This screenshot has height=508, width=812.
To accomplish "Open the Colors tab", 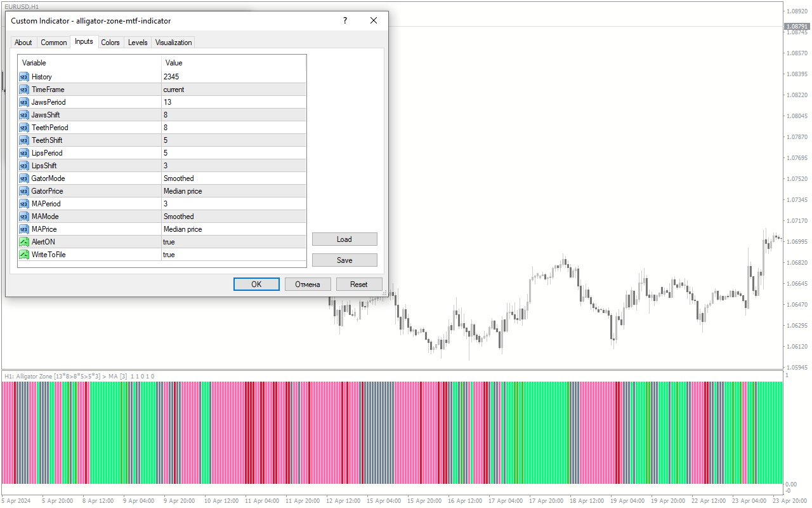I will pyautogui.click(x=110, y=43).
